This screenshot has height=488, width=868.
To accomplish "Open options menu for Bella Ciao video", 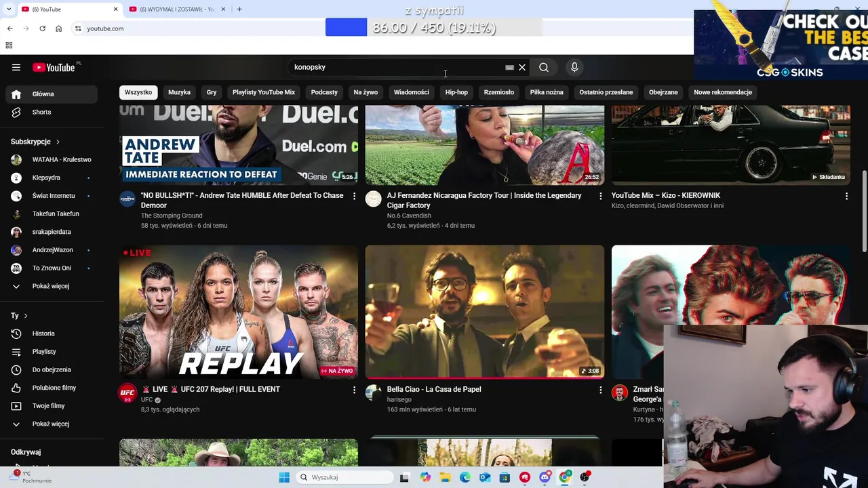I will click(600, 390).
